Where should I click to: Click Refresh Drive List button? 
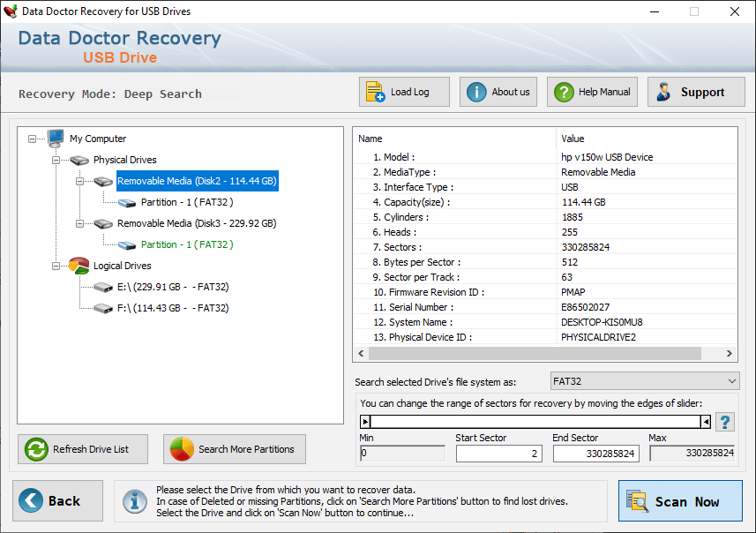[x=83, y=449]
